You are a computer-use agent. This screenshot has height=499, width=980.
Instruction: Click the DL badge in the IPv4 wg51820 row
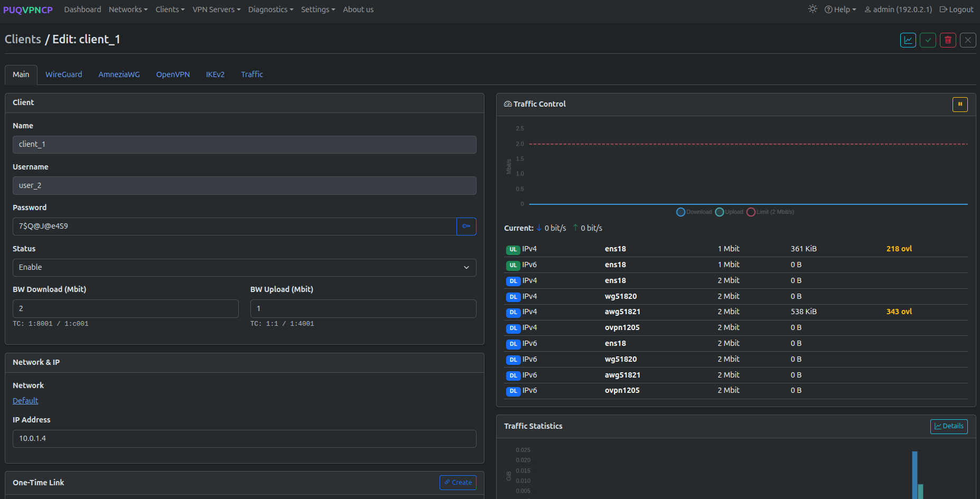tap(513, 297)
